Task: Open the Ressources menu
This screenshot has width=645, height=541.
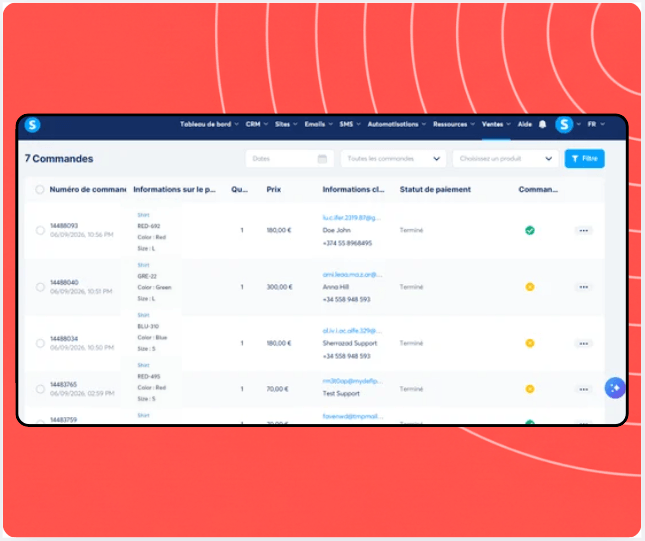Action: (454, 124)
